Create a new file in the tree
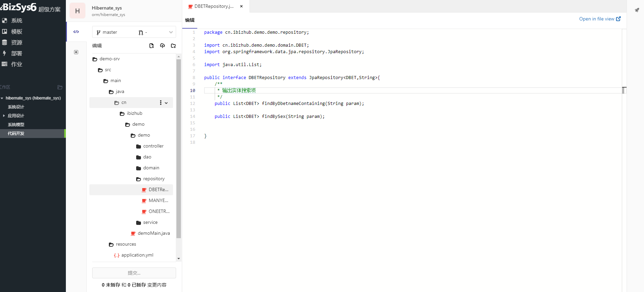The image size is (644, 292). 152,46
